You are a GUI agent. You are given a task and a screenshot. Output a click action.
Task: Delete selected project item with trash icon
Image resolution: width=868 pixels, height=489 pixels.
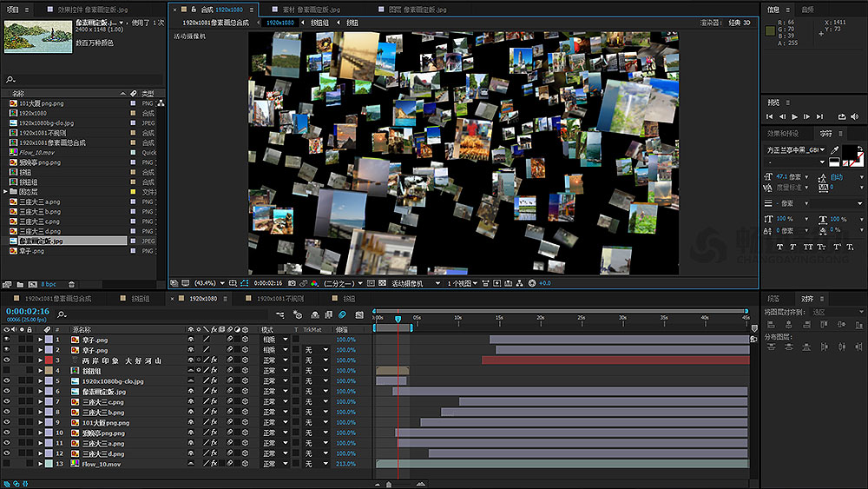[70, 284]
